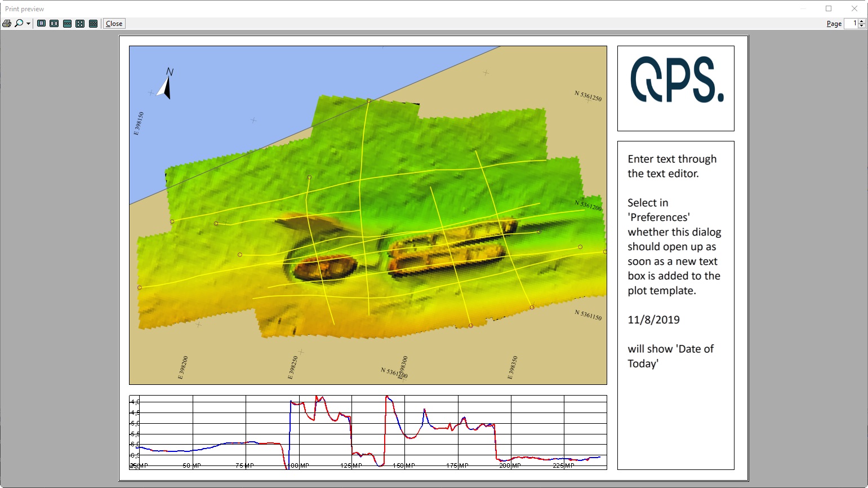Show three pages in a horizontal row

(x=67, y=23)
